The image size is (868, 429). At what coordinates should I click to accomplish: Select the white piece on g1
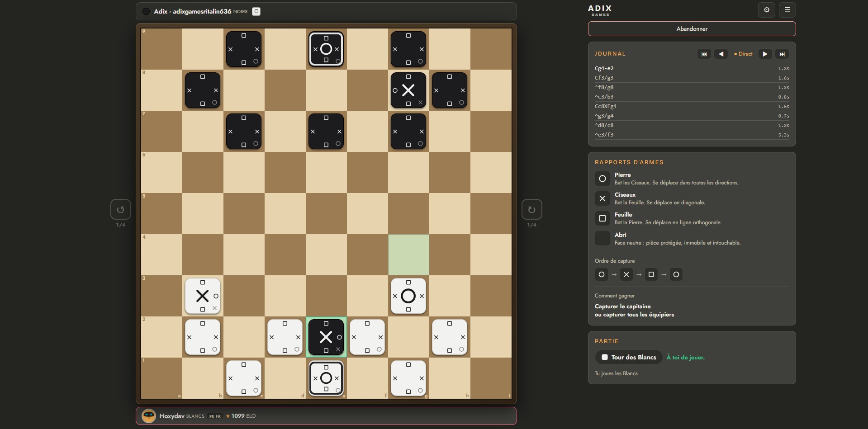click(408, 378)
